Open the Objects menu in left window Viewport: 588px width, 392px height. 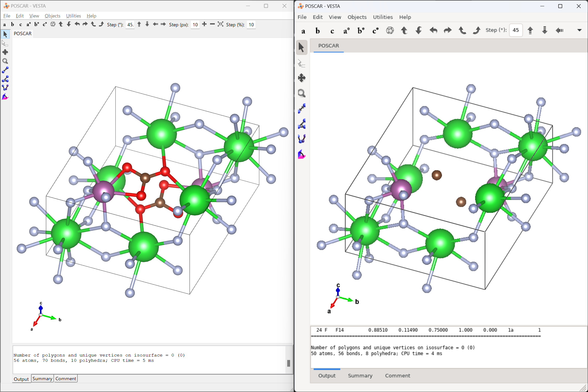(x=52, y=16)
